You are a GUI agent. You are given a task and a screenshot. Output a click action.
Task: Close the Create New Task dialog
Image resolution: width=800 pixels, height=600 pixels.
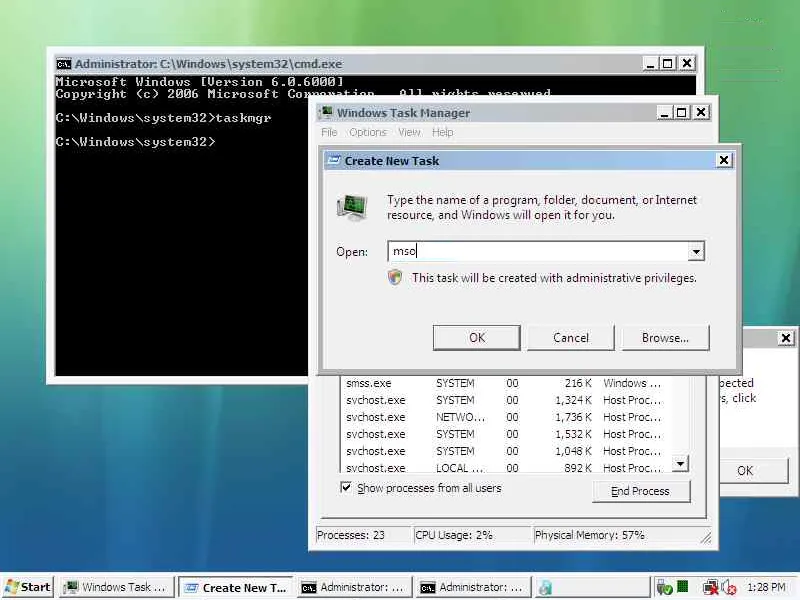pos(723,160)
